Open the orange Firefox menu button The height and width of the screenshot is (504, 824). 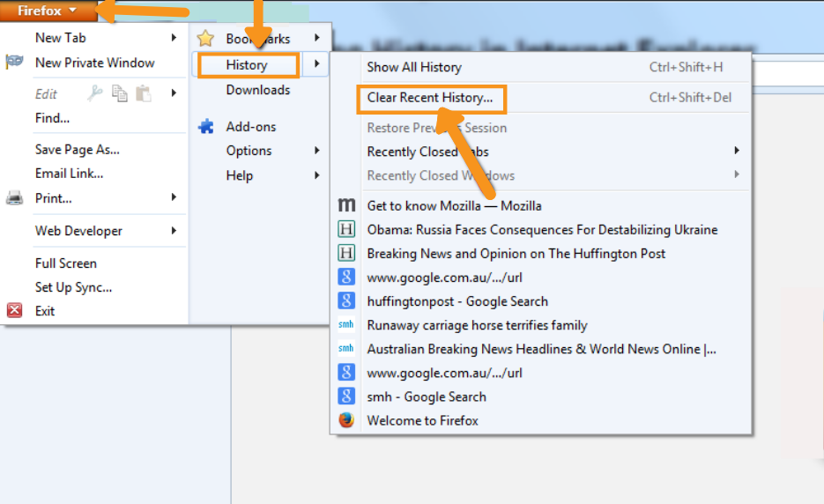point(48,11)
